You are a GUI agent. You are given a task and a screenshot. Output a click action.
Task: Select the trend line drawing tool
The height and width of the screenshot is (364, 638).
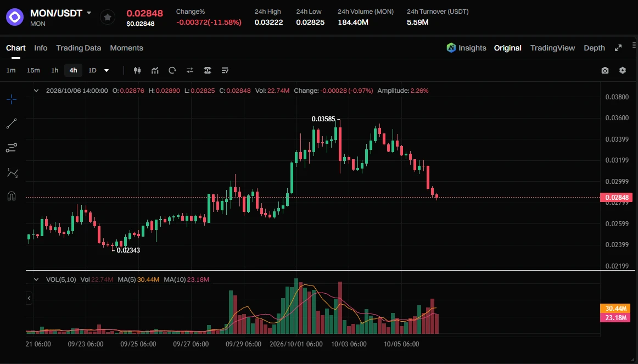tap(12, 124)
